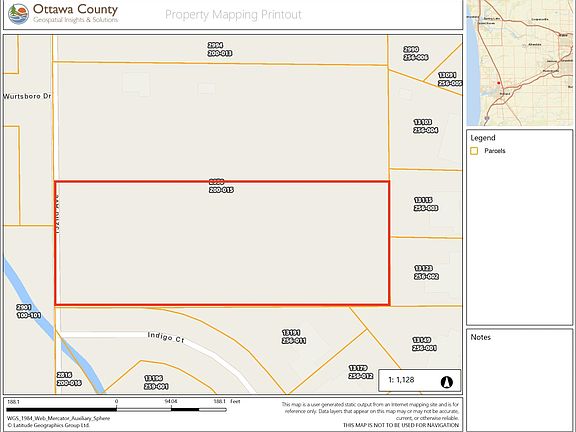
Task: Click parcel label 2994 200-013
Action: tap(219, 49)
